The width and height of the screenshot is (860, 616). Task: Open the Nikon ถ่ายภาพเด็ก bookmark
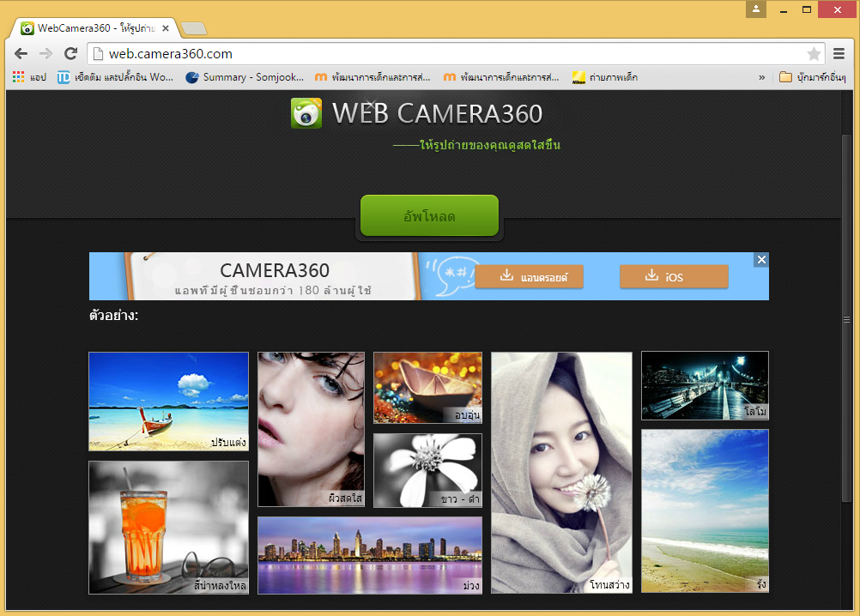click(x=605, y=77)
